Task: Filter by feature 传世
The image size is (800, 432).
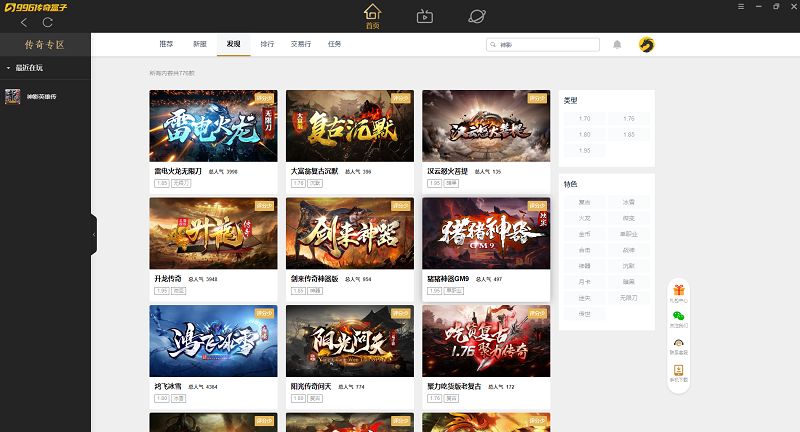Action: point(585,314)
